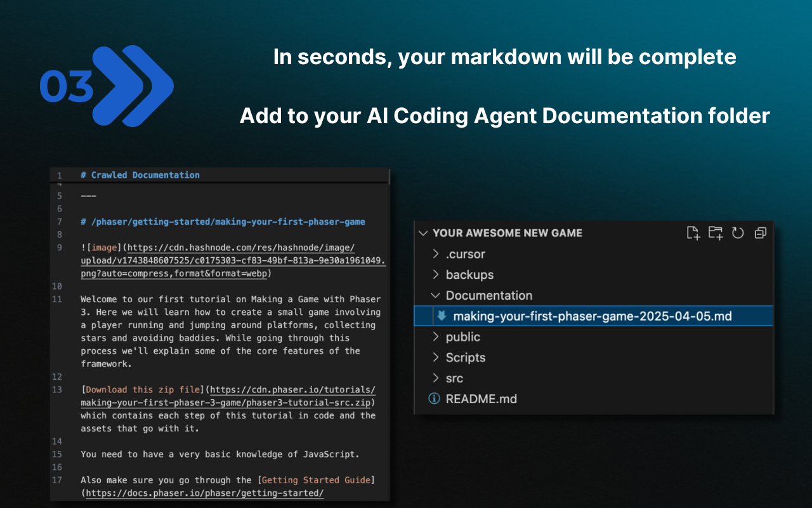Select the public folder name
Viewport: 812px width, 508px height.
[463, 337]
